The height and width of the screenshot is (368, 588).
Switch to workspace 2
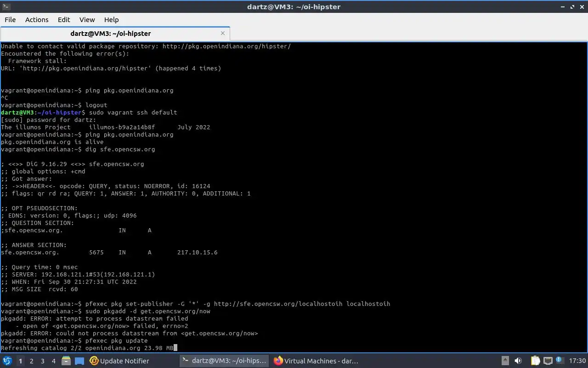[x=31, y=361]
